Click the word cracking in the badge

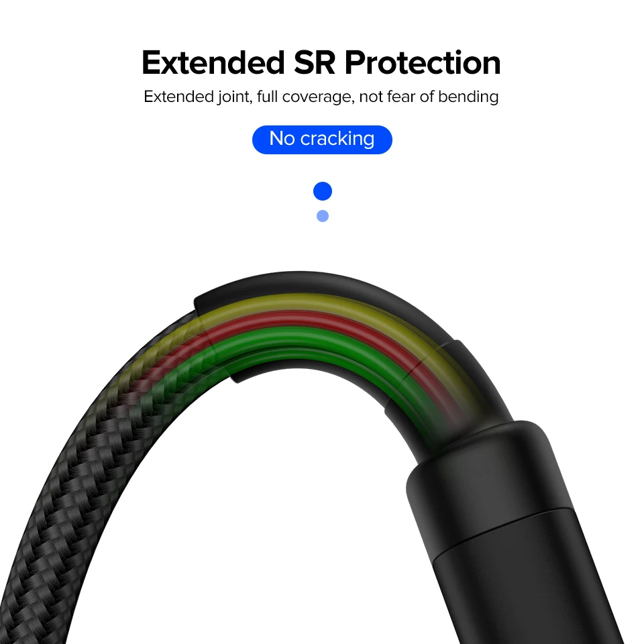point(337,139)
